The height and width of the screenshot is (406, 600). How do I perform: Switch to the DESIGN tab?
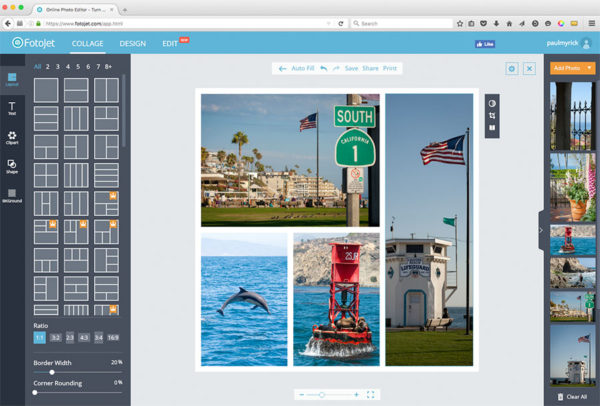(x=132, y=44)
